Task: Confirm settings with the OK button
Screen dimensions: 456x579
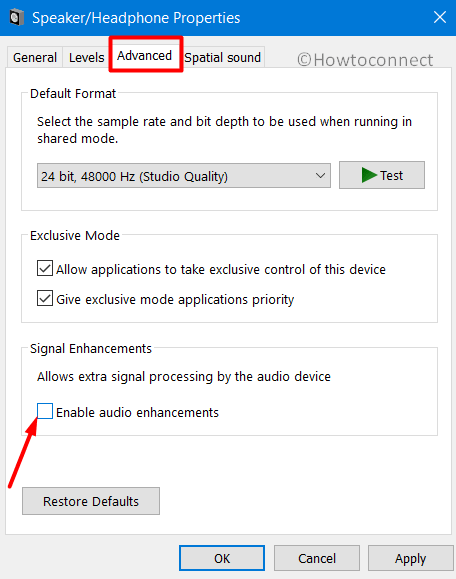Action: tap(222, 558)
